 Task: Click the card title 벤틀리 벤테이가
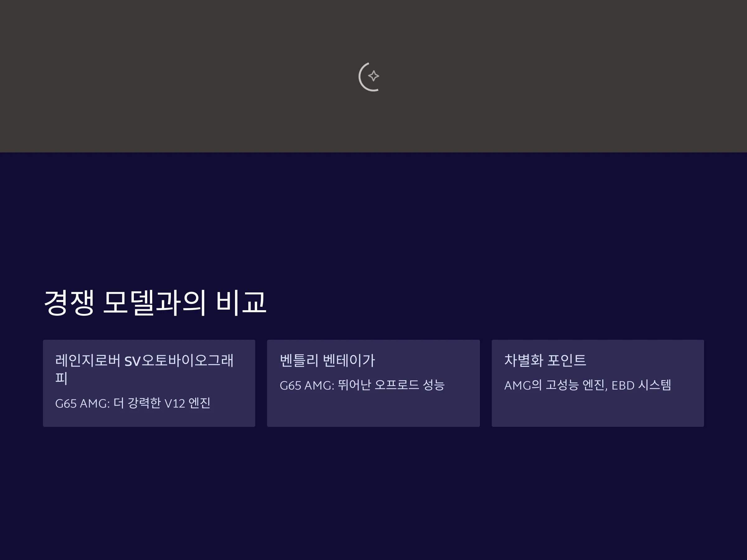click(327, 360)
